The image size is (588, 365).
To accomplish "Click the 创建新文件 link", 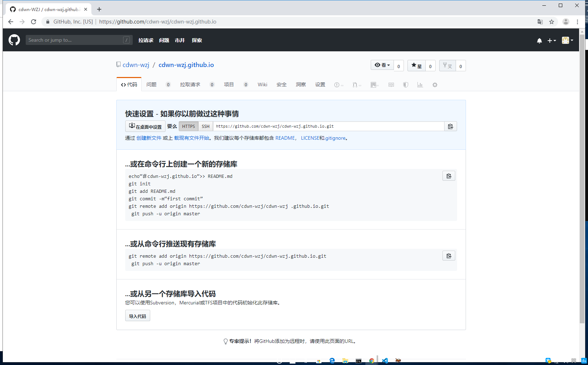I will coord(148,138).
